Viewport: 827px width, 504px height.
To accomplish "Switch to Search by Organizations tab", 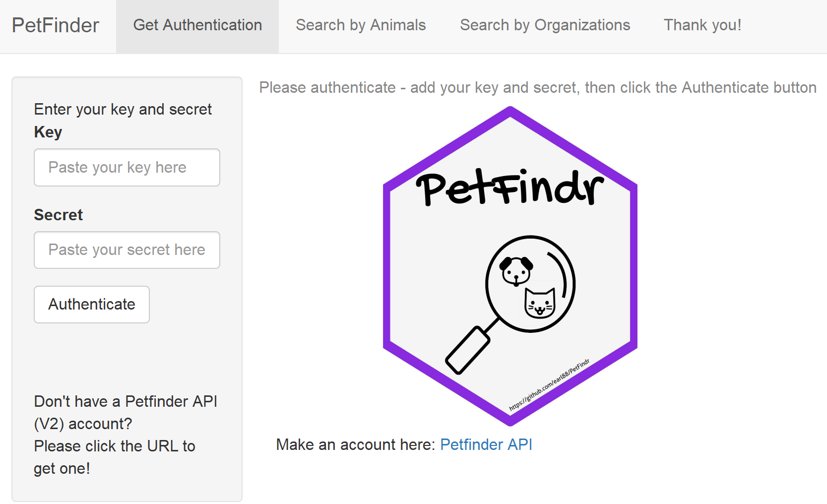I will pos(545,25).
